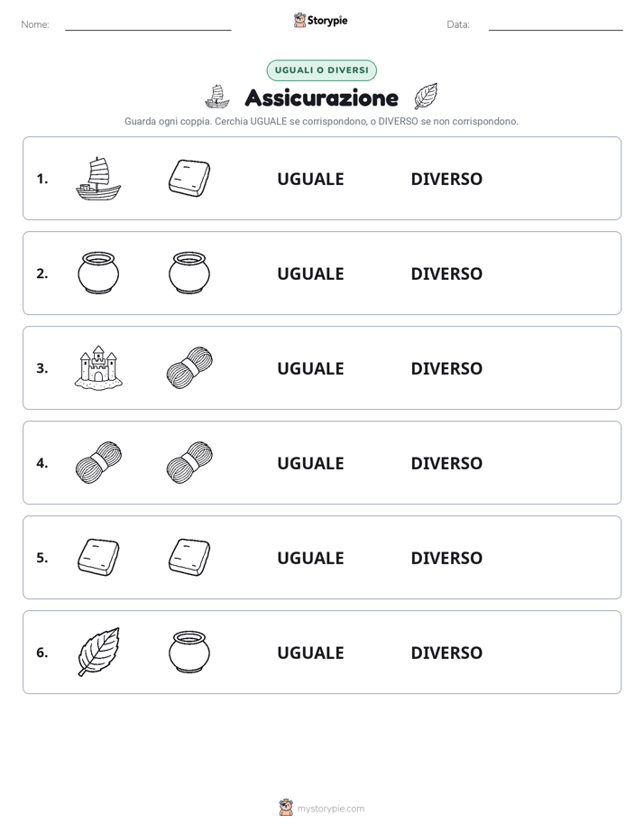Image resolution: width=644 pixels, height=834 pixels.
Task: Click the small ship icon beside the title
Action: tap(216, 97)
